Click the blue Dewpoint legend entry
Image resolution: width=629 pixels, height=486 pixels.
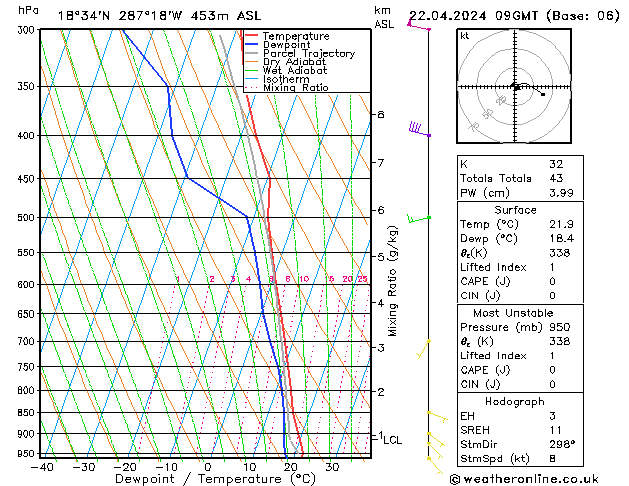point(290,45)
